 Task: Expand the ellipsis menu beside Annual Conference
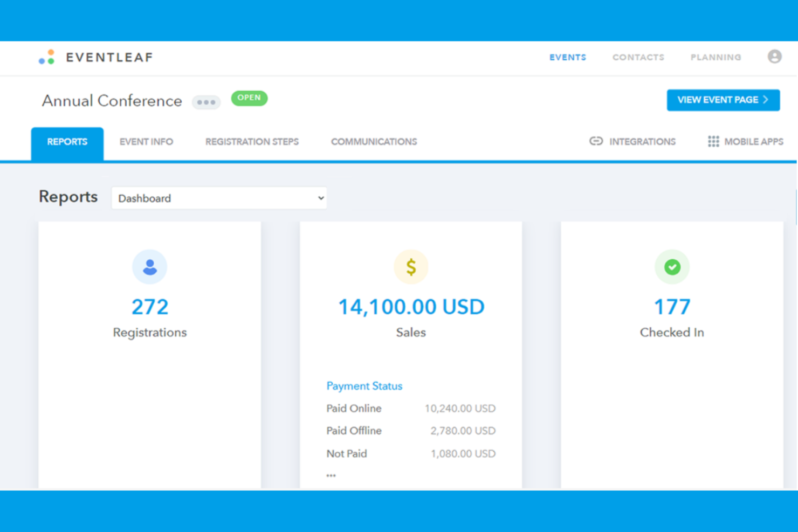[206, 102]
